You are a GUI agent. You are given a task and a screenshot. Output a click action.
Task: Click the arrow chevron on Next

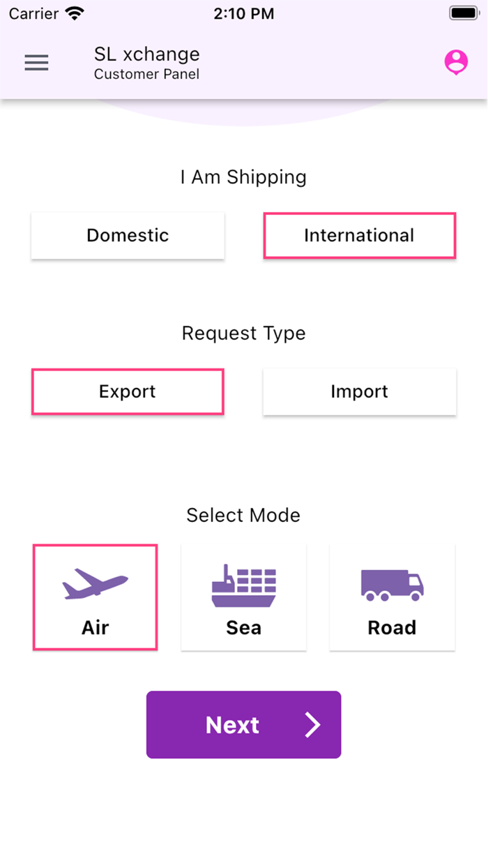(x=312, y=725)
